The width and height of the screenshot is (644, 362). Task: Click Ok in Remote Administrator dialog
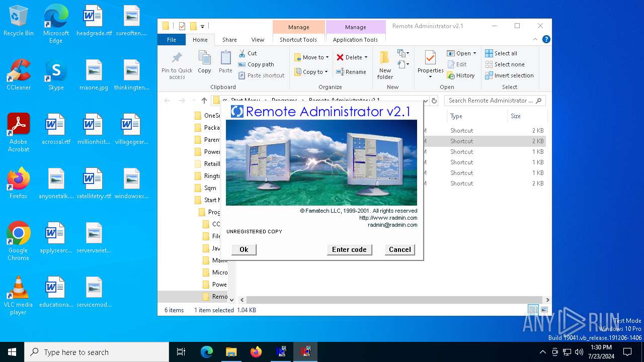click(244, 249)
